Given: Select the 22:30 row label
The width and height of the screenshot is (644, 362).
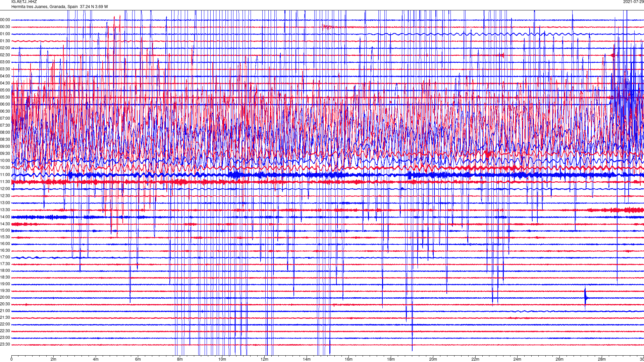Looking at the screenshot, I should tap(5, 331).
